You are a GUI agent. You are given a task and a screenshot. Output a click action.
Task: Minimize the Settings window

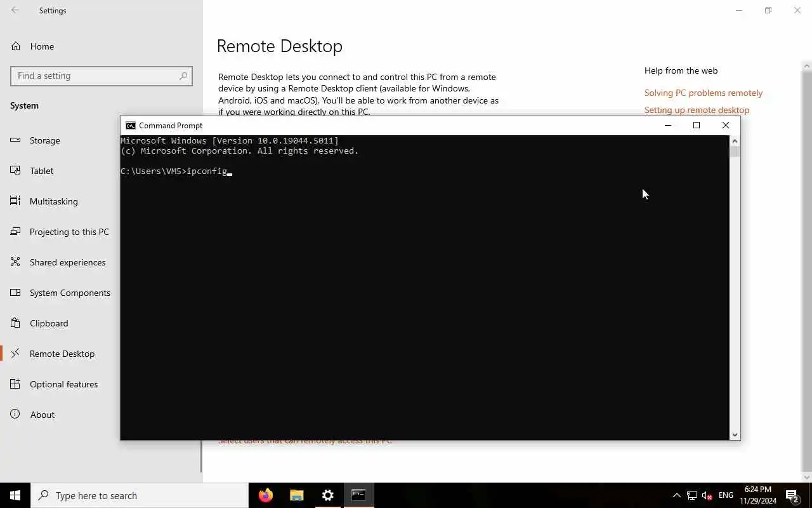739,10
